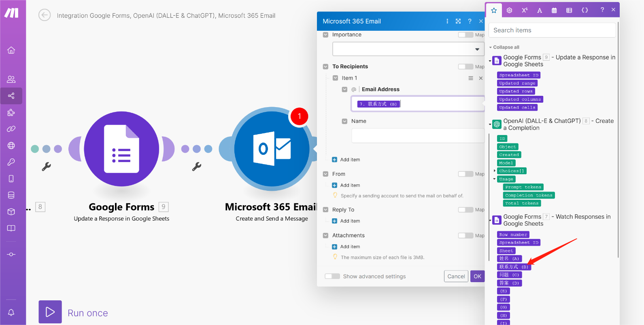Open Webhooks globe icon in sidebar
The image size is (644, 325).
11,146
